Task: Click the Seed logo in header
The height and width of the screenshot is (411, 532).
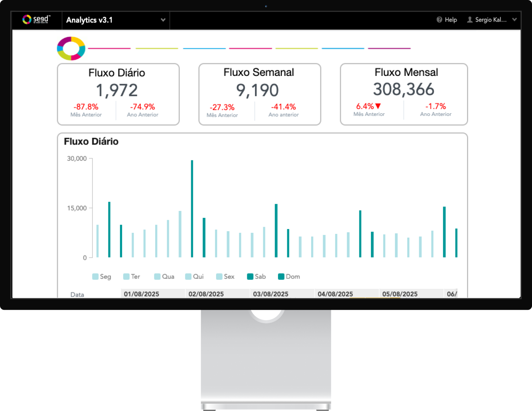Action: (36, 19)
